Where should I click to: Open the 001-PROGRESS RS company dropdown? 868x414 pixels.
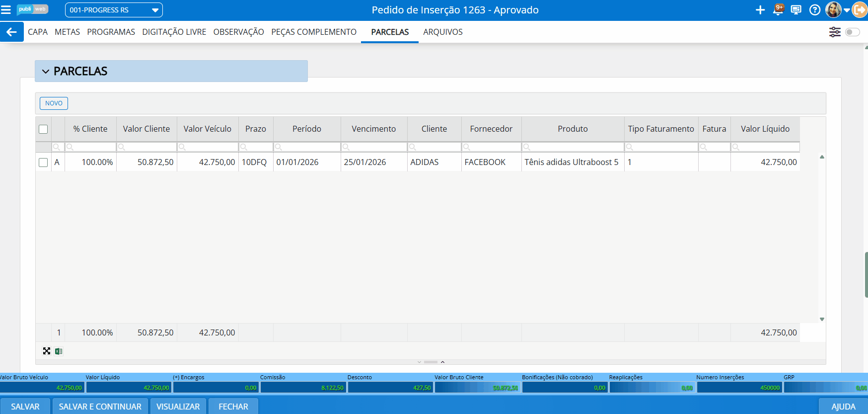tap(113, 10)
